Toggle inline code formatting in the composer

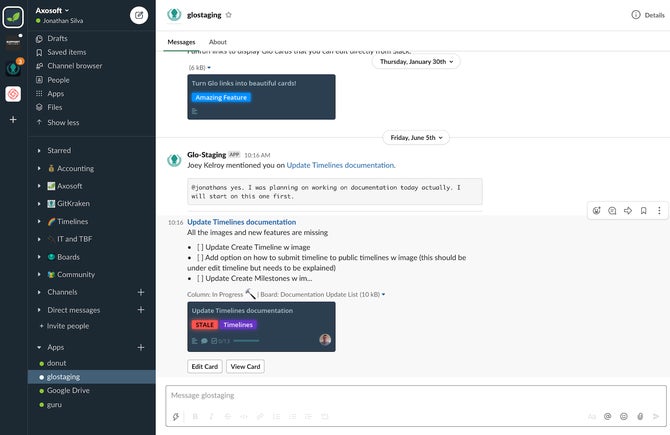click(x=244, y=417)
